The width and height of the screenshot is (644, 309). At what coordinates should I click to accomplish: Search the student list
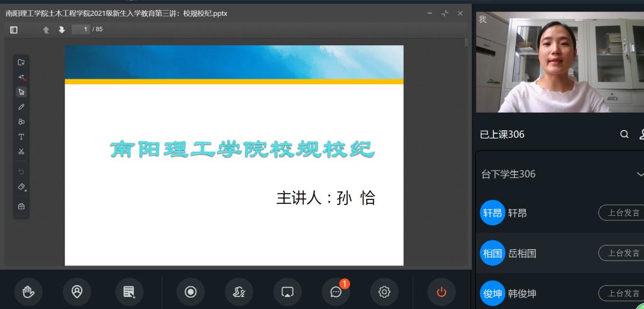624,134
